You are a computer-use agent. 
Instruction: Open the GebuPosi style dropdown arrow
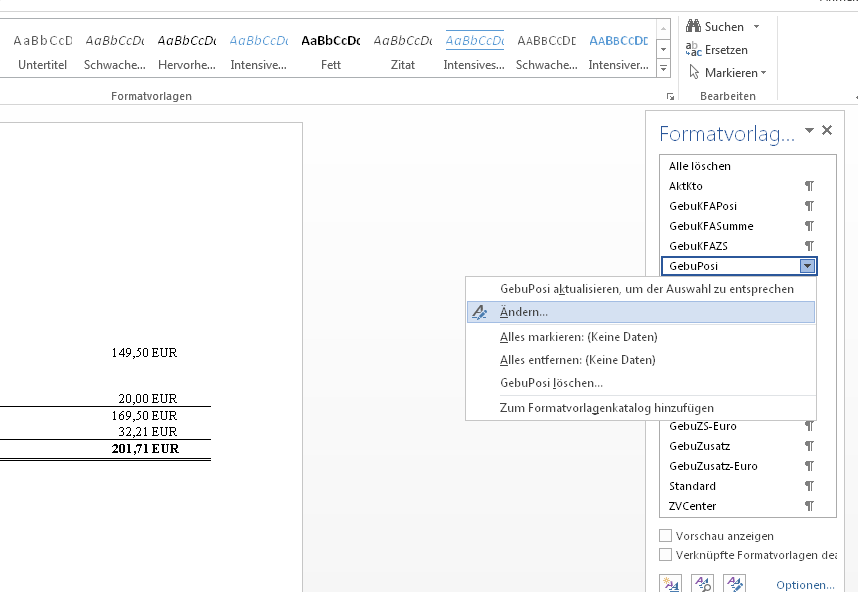[x=807, y=266]
